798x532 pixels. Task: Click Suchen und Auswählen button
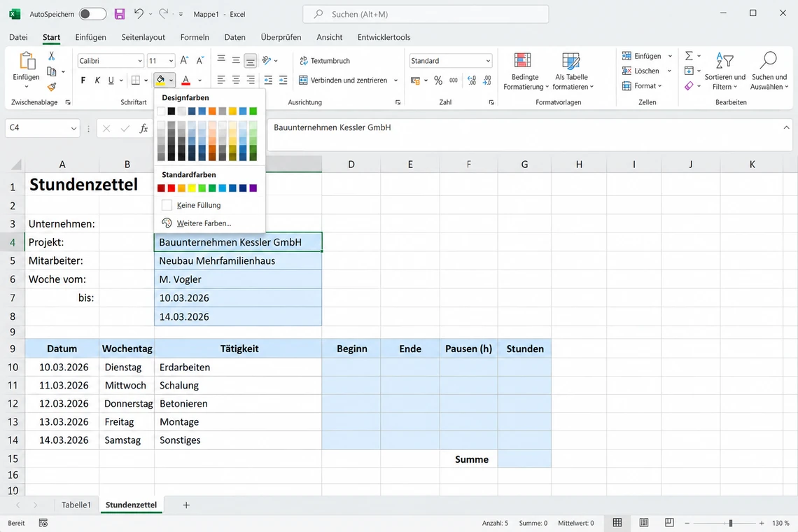coord(769,71)
